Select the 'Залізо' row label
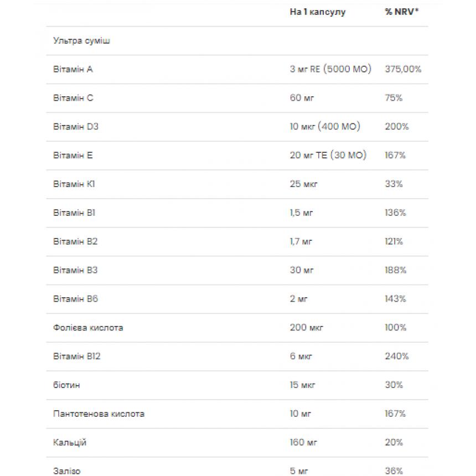This screenshot has height=476, width=476. coord(67,471)
